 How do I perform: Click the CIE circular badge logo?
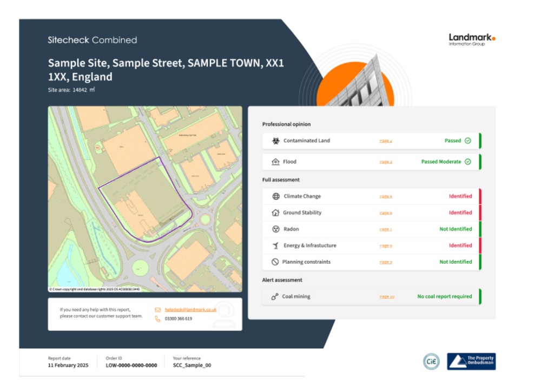pos(431,361)
